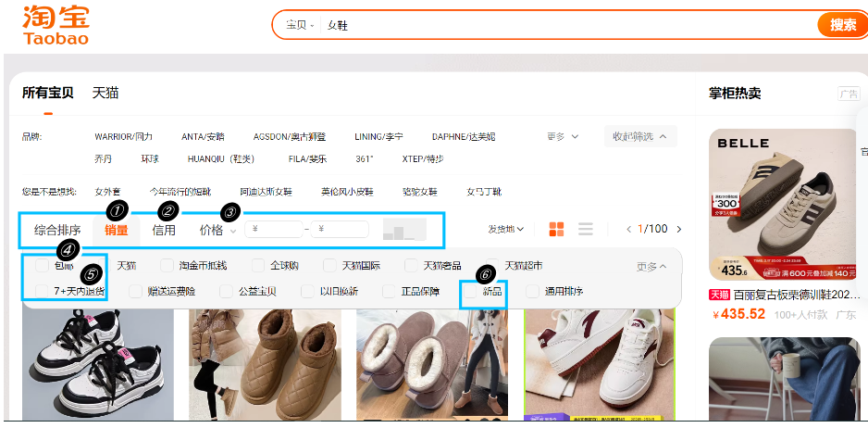Enable the 全球购 checkbox
This screenshot has width=868, height=428.
pyautogui.click(x=258, y=266)
